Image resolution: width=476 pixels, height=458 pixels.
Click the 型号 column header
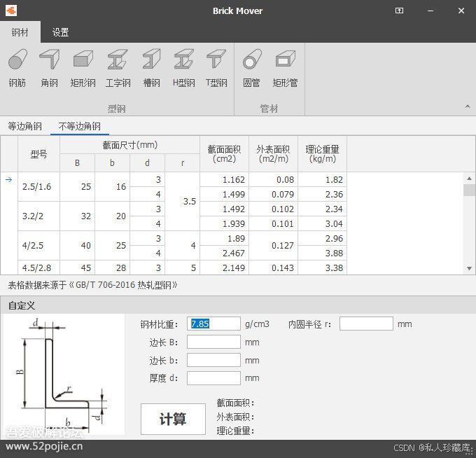coord(39,154)
